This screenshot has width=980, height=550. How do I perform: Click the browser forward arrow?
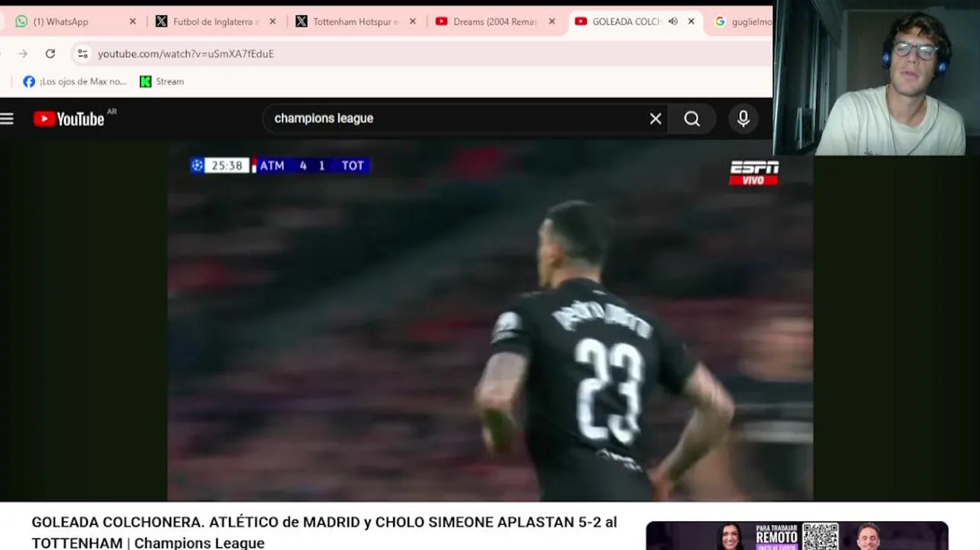click(23, 53)
